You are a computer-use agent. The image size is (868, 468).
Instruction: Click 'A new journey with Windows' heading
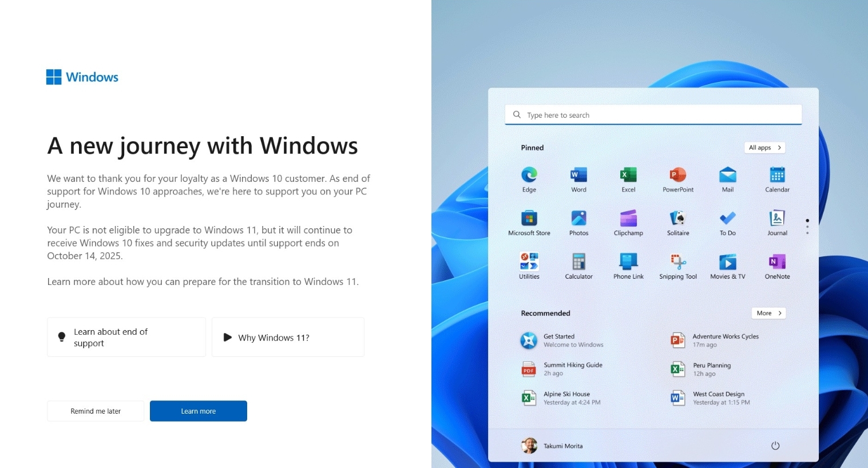pyautogui.click(x=203, y=146)
